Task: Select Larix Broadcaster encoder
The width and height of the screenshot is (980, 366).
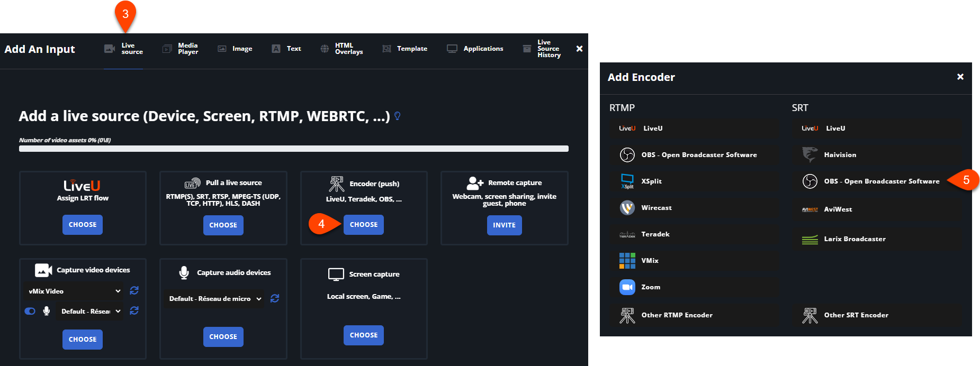Action: point(877,239)
